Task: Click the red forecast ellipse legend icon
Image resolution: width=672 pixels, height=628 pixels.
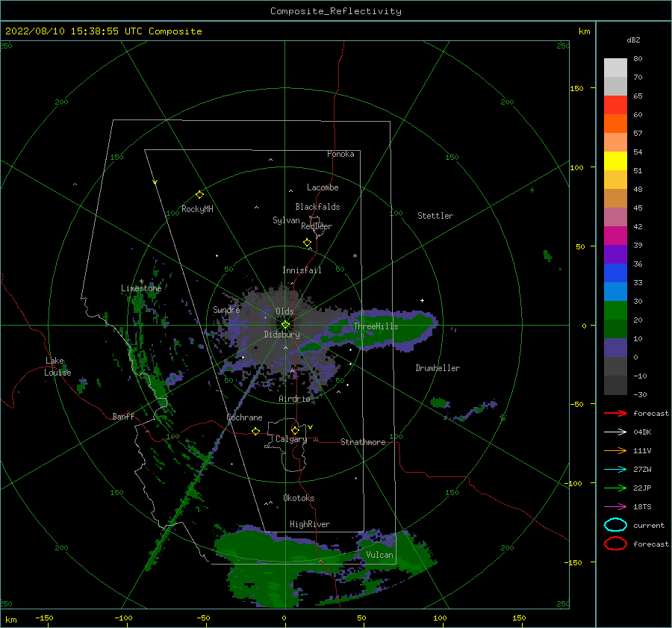Action: tap(615, 544)
